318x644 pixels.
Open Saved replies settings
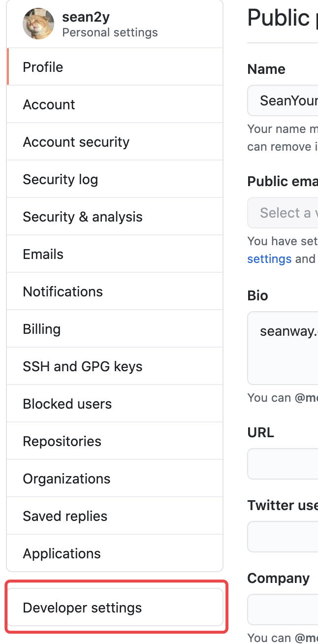pyautogui.click(x=64, y=515)
